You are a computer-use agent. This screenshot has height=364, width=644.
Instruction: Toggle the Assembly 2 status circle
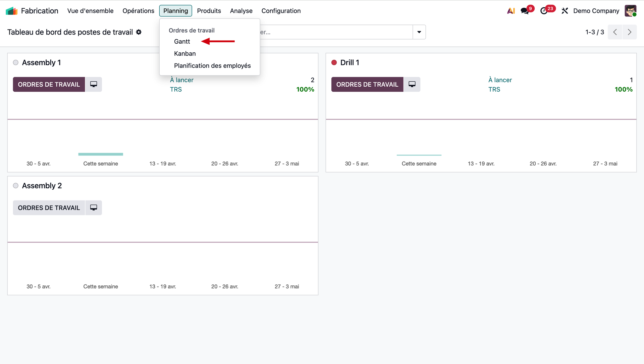16,186
